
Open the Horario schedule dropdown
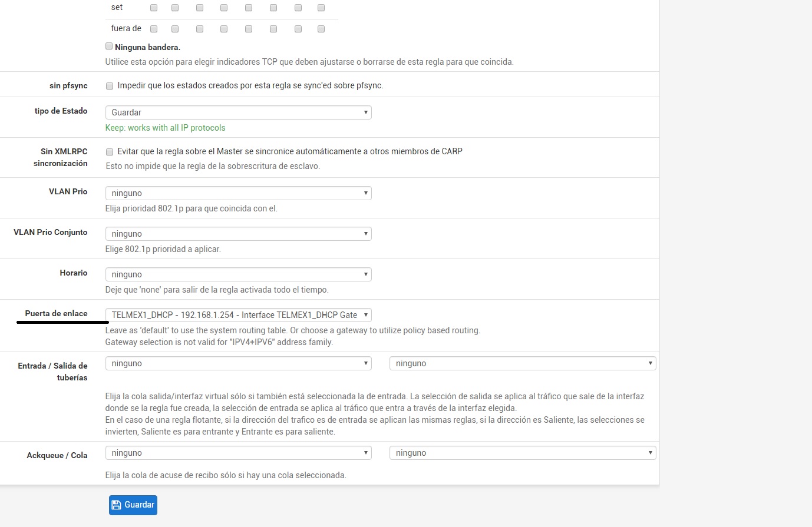238,274
